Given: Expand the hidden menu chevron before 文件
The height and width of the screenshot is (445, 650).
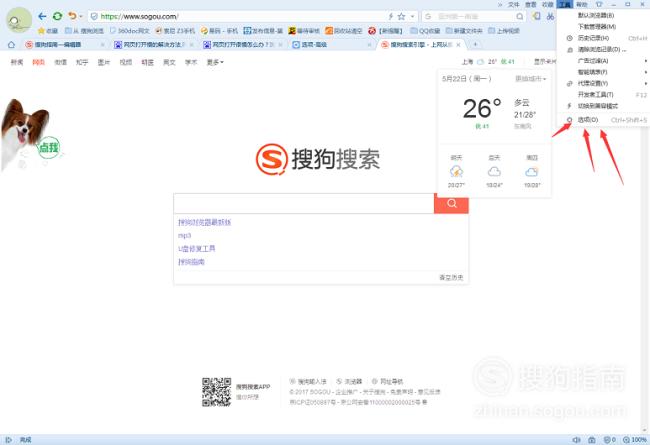Looking at the screenshot, I should (500, 4).
